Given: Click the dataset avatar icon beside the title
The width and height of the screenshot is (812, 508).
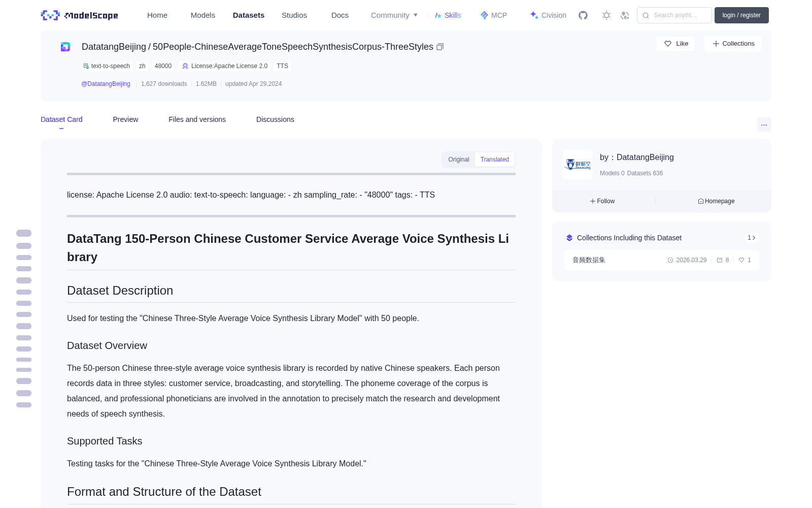Looking at the screenshot, I should click(65, 47).
